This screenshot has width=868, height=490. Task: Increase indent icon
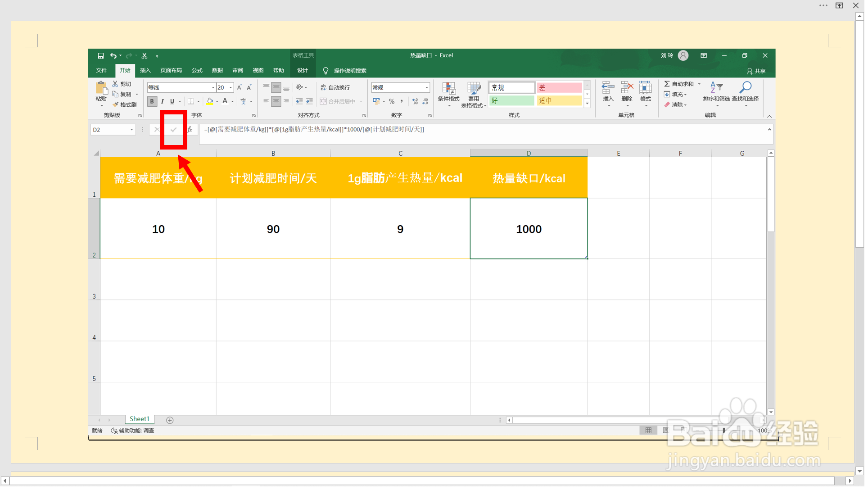309,101
